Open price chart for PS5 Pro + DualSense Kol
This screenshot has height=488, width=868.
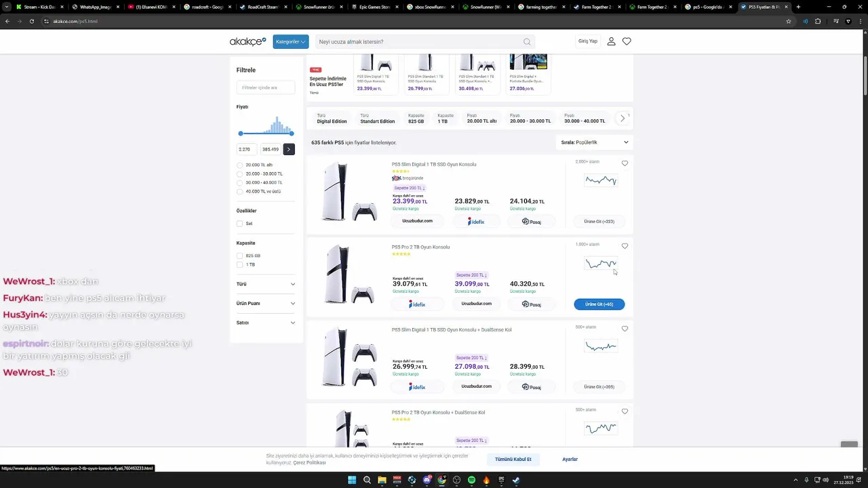pyautogui.click(x=601, y=428)
